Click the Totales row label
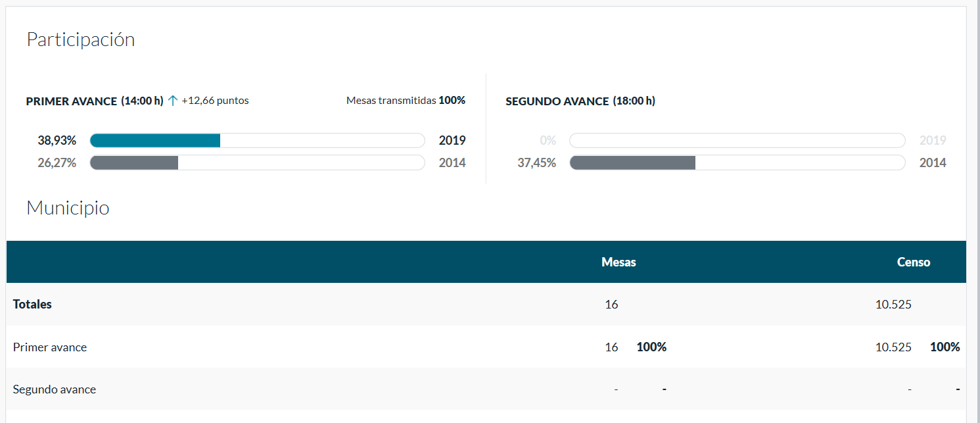 pyautogui.click(x=32, y=305)
